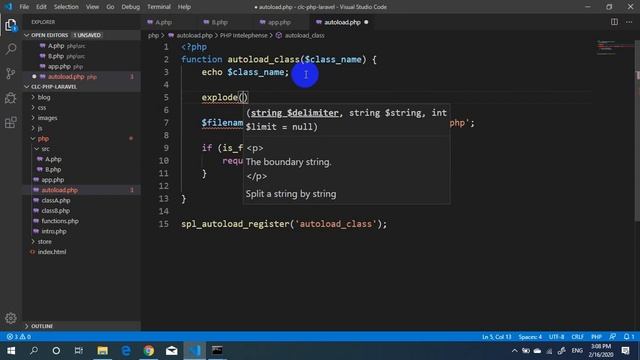Open the Mail app from taskbar
Viewport: 640px width, 360px height.
pos(172,351)
